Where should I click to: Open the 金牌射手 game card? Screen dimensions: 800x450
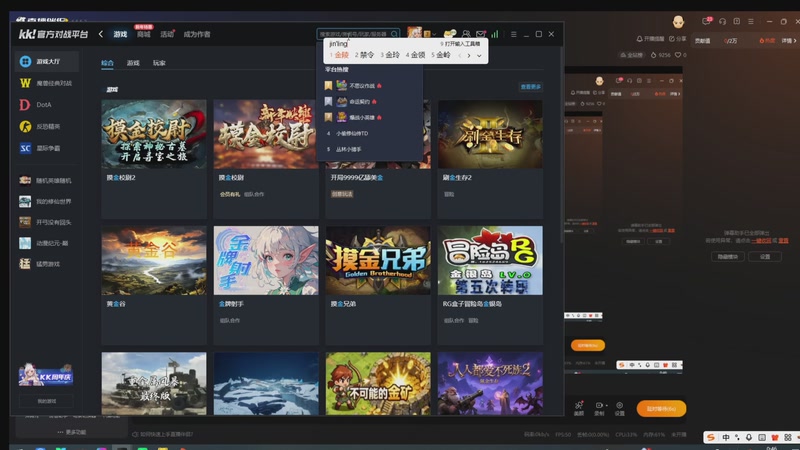[266, 285]
